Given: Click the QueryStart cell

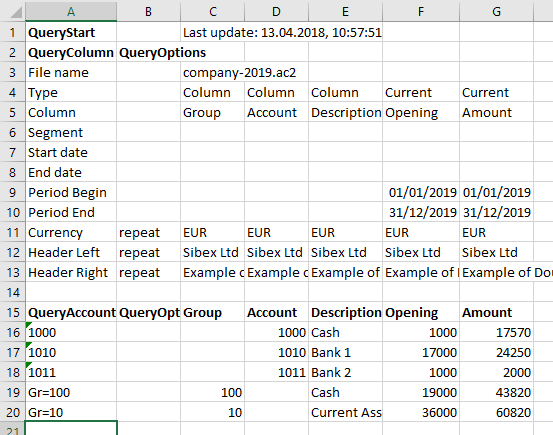Looking at the screenshot, I should coord(71,32).
